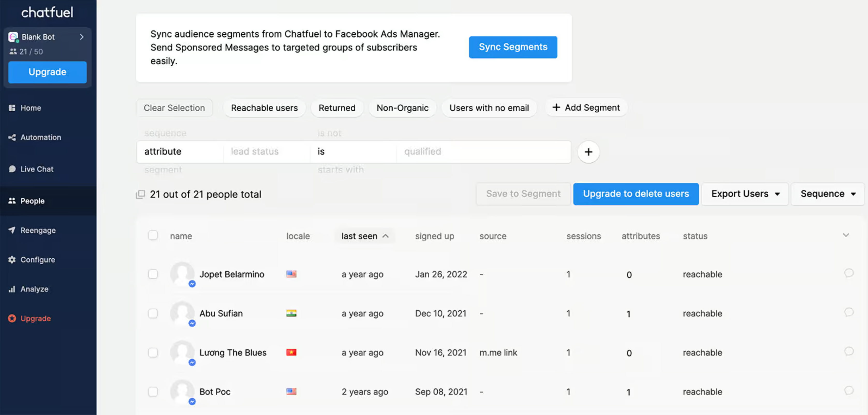Check Abu Sufian's row checkbox
Viewport: 868px width, 415px height.
pos(153,313)
